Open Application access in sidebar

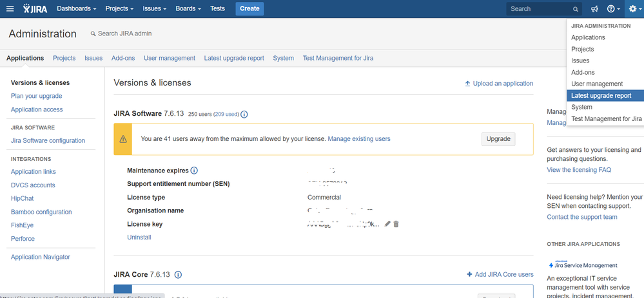[37, 109]
